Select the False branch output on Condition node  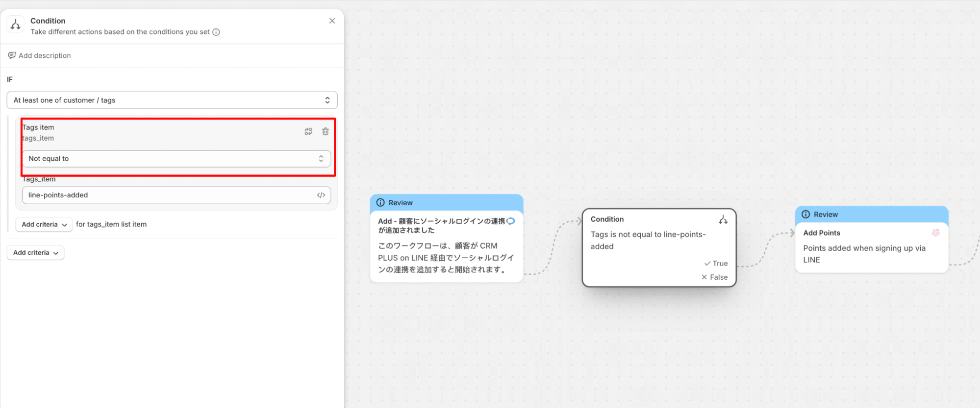pos(715,277)
